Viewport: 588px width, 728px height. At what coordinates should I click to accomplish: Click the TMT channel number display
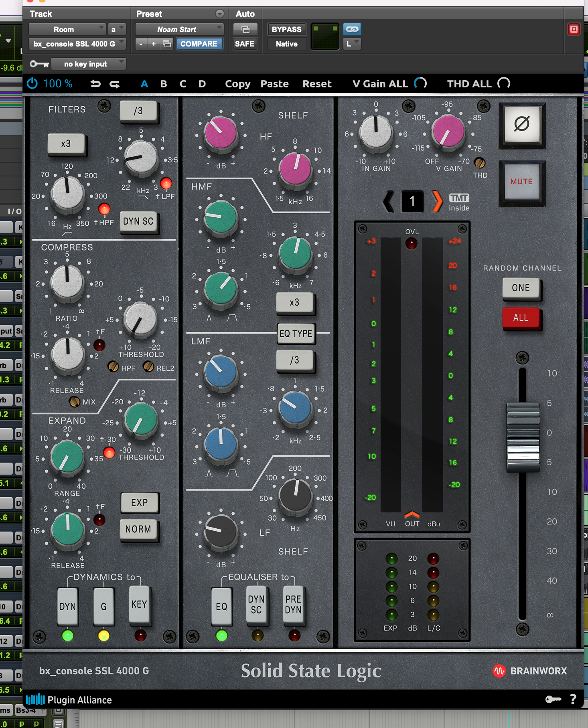(412, 201)
